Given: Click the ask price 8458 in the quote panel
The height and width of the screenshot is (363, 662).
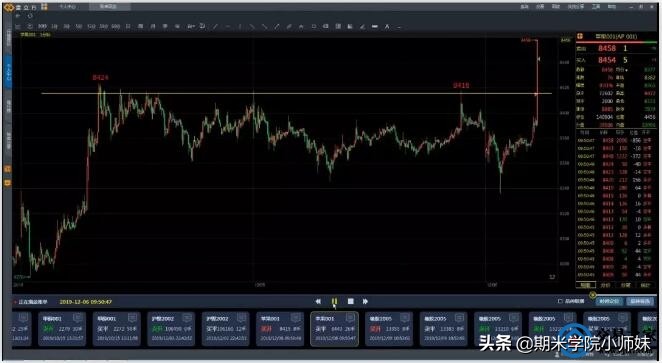Looking at the screenshot, I should [607, 49].
